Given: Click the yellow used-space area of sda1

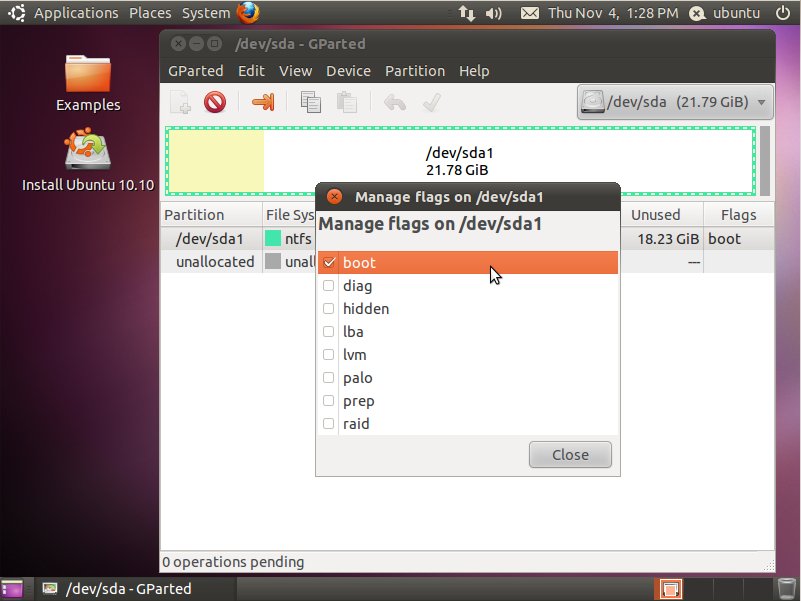Looking at the screenshot, I should (216, 161).
